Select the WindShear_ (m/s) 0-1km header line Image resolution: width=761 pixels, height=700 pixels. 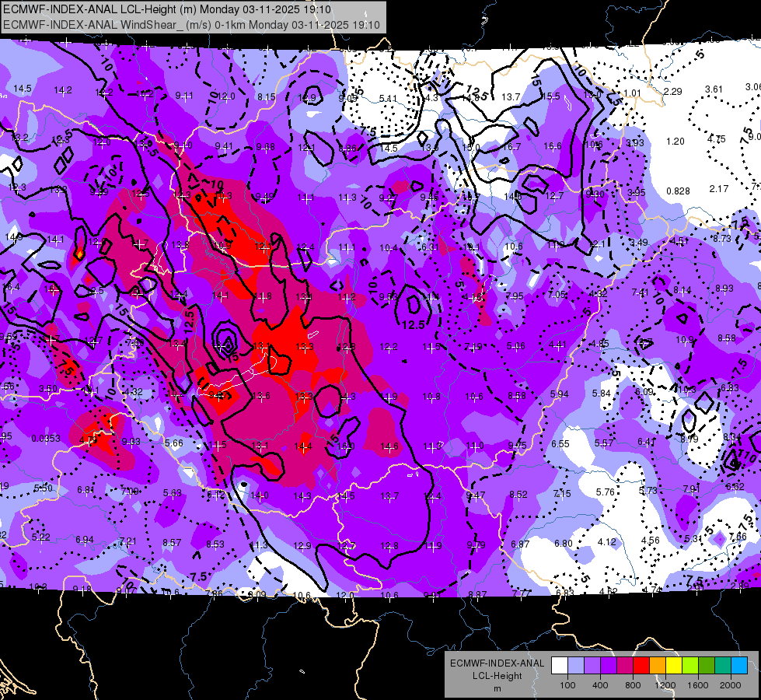click(192, 25)
